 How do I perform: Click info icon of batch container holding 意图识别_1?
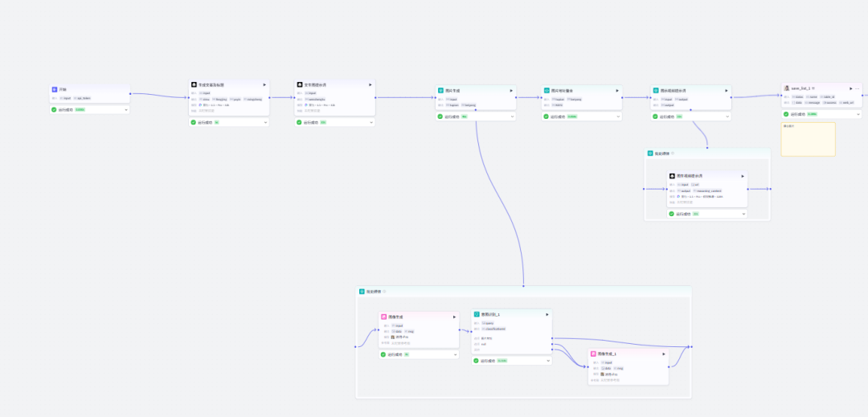384,292
